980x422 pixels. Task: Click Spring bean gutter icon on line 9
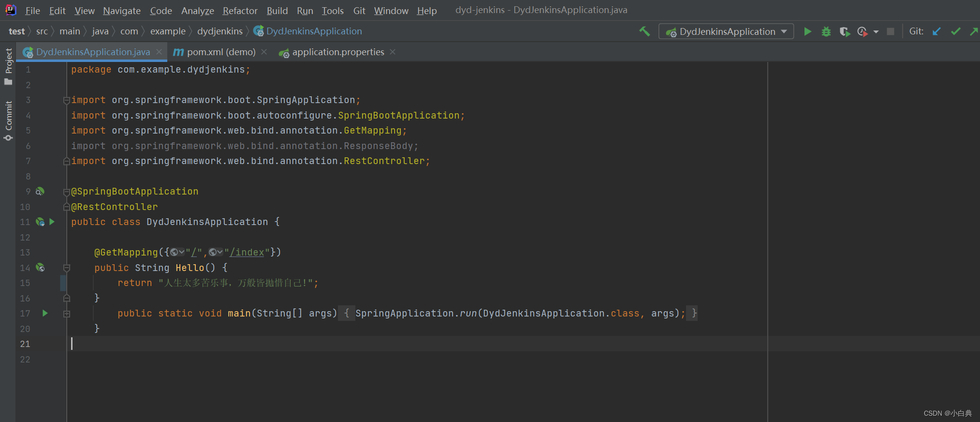40,192
